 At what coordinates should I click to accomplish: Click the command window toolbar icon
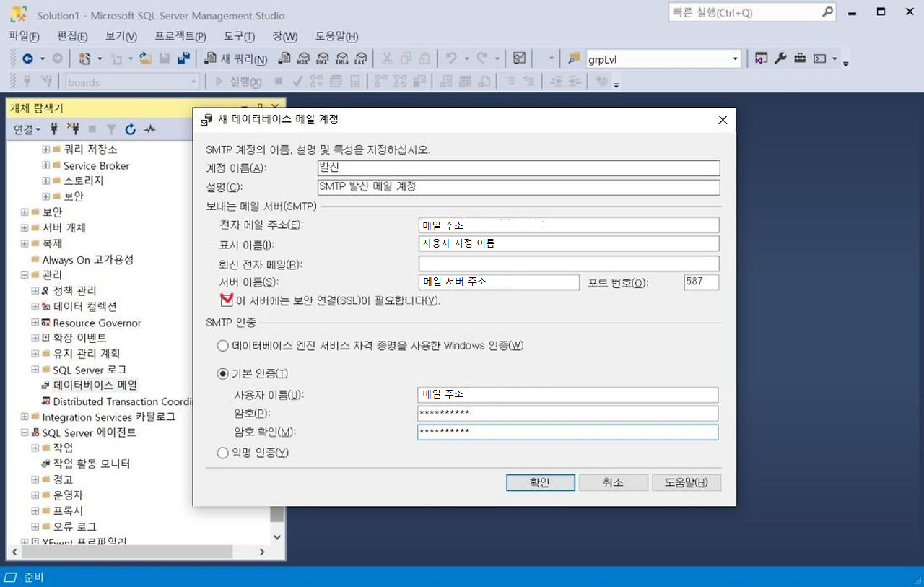tap(819, 59)
